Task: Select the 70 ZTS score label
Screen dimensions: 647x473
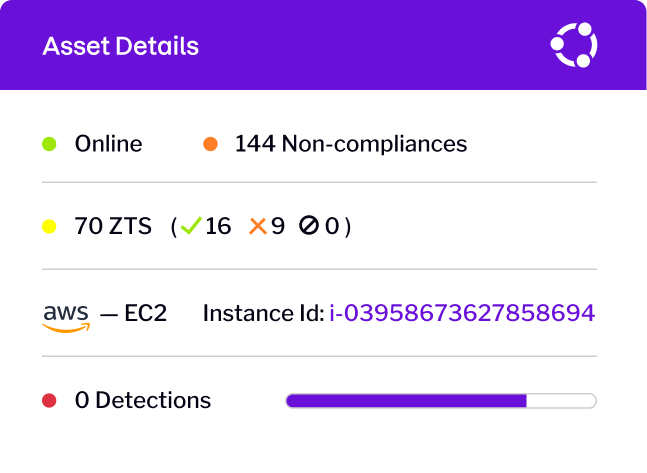Action: (113, 227)
